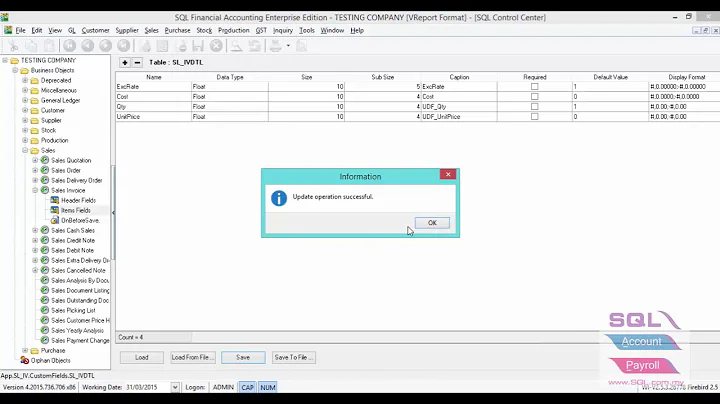Click OK in the Information dialog

click(432, 223)
